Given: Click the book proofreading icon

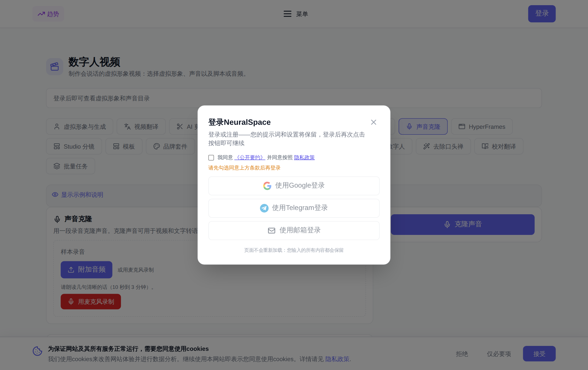Looking at the screenshot, I should pos(485,146).
